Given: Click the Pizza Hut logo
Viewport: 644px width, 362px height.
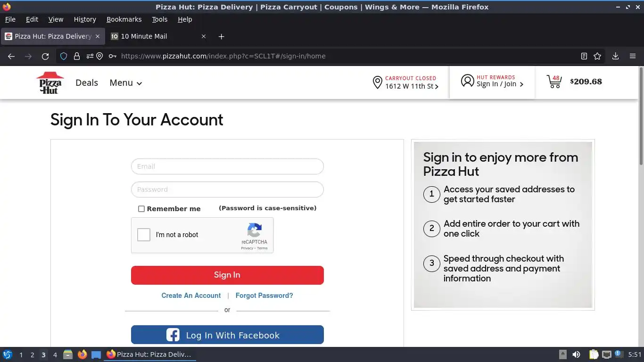Looking at the screenshot, I should [x=50, y=82].
